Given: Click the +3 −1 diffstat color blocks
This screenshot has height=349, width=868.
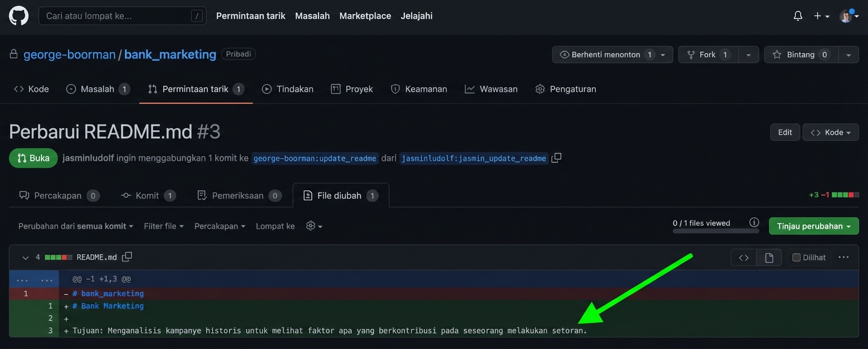Looking at the screenshot, I should (846, 195).
